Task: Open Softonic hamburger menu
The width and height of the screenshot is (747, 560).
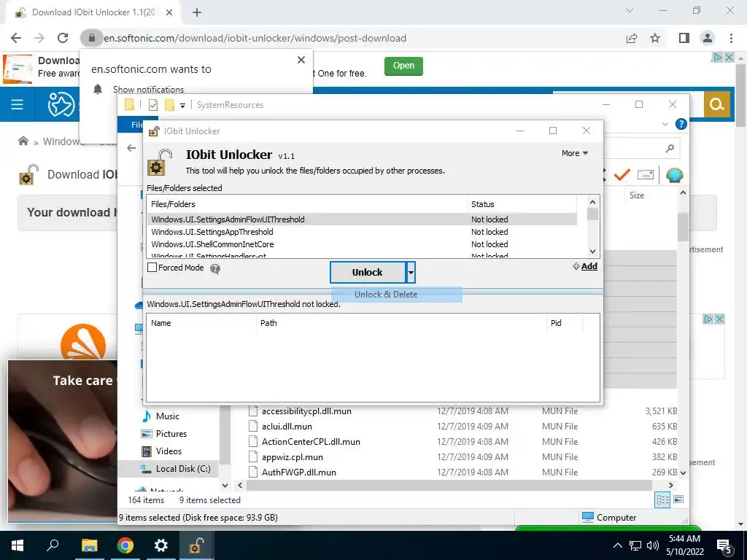Action: click(x=18, y=104)
